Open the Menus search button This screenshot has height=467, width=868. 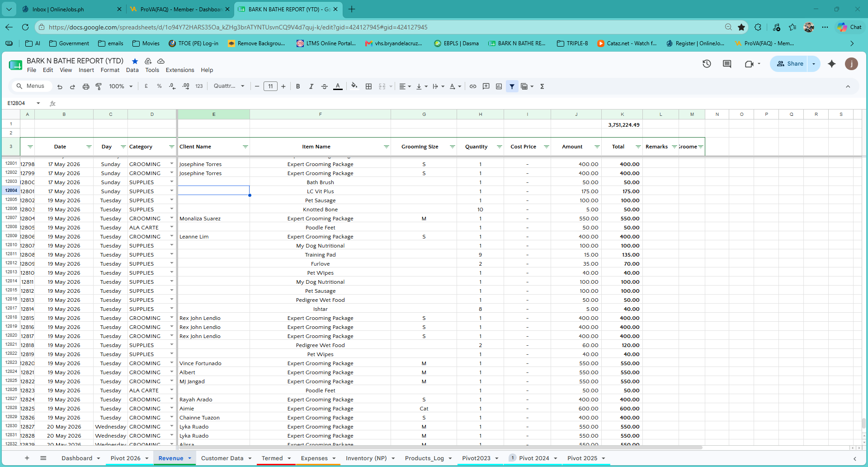click(31, 86)
